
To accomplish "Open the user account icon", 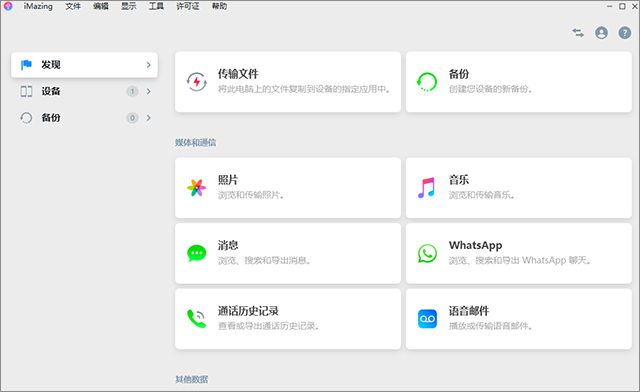I will [601, 33].
